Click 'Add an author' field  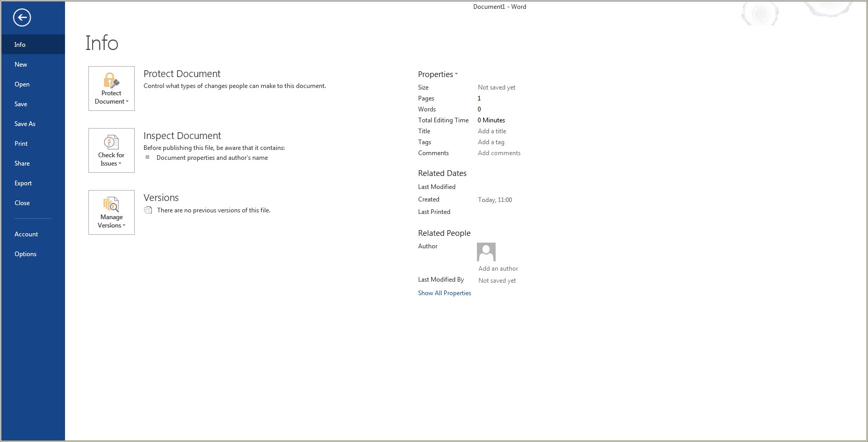498,269
